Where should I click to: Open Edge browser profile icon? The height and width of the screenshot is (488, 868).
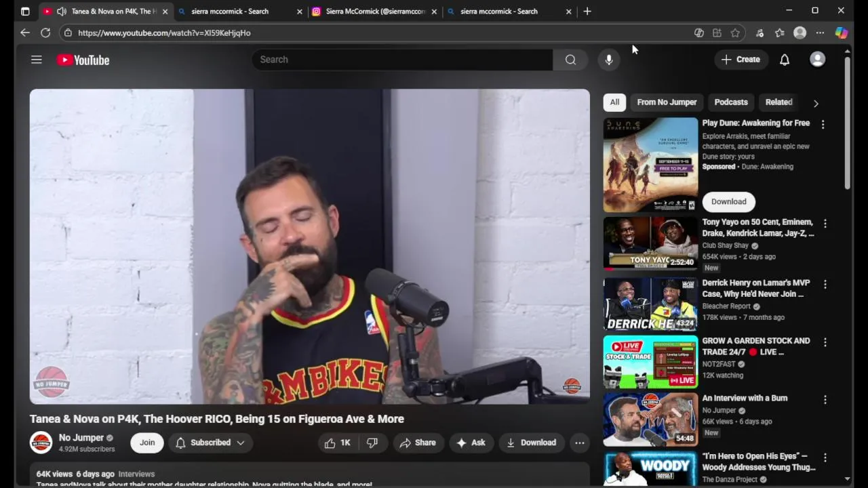(x=800, y=33)
